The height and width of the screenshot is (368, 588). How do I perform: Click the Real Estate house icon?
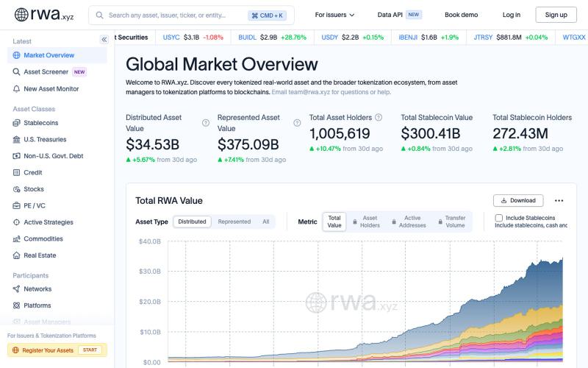pyautogui.click(x=16, y=255)
